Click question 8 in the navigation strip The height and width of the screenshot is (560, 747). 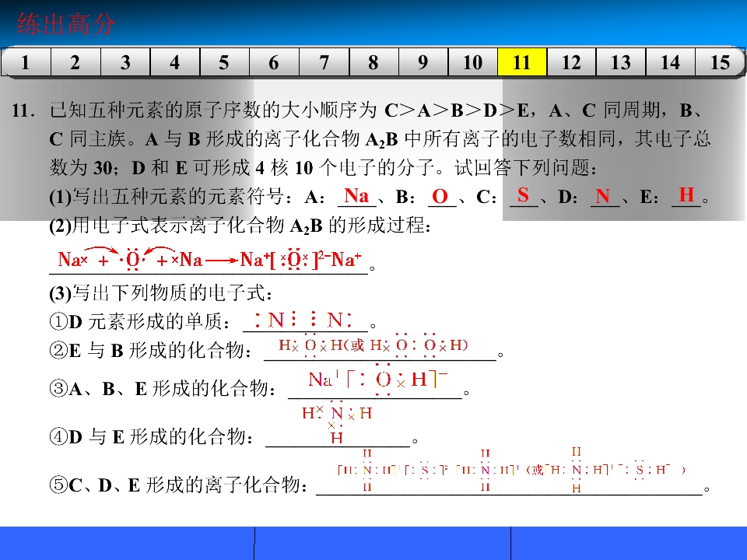click(x=373, y=62)
